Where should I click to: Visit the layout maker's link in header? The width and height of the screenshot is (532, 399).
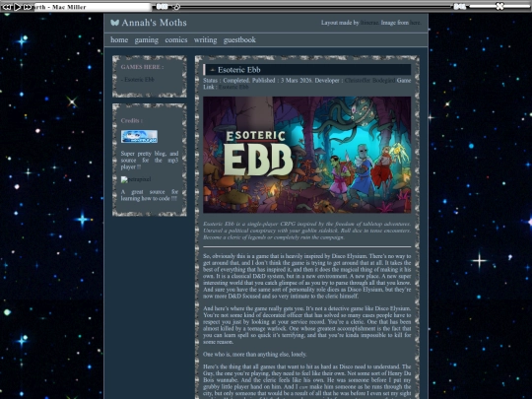[369, 23]
